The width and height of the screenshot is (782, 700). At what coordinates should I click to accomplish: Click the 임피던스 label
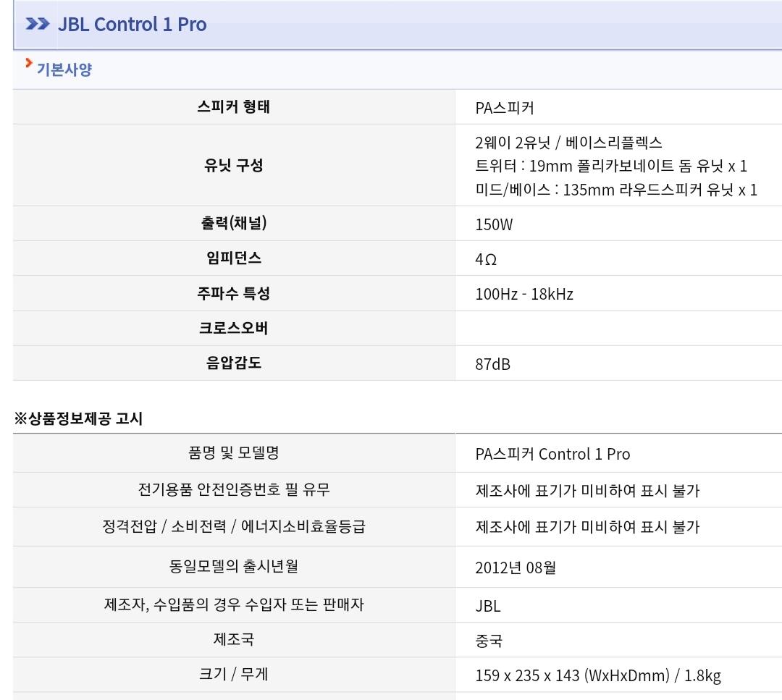[234, 258]
